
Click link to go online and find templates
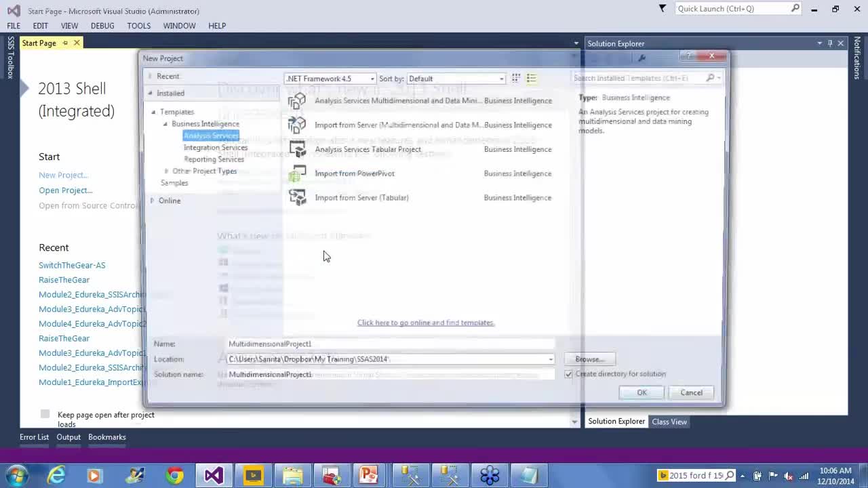click(x=426, y=323)
